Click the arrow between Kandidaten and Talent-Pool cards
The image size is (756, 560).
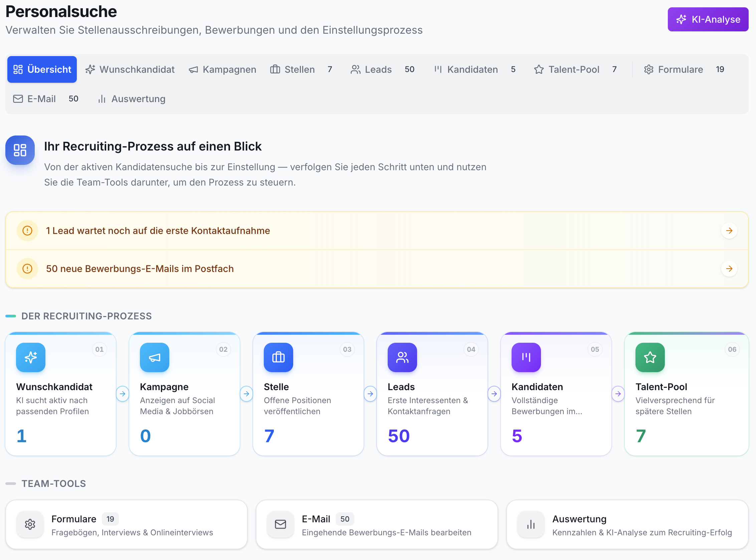[618, 393]
